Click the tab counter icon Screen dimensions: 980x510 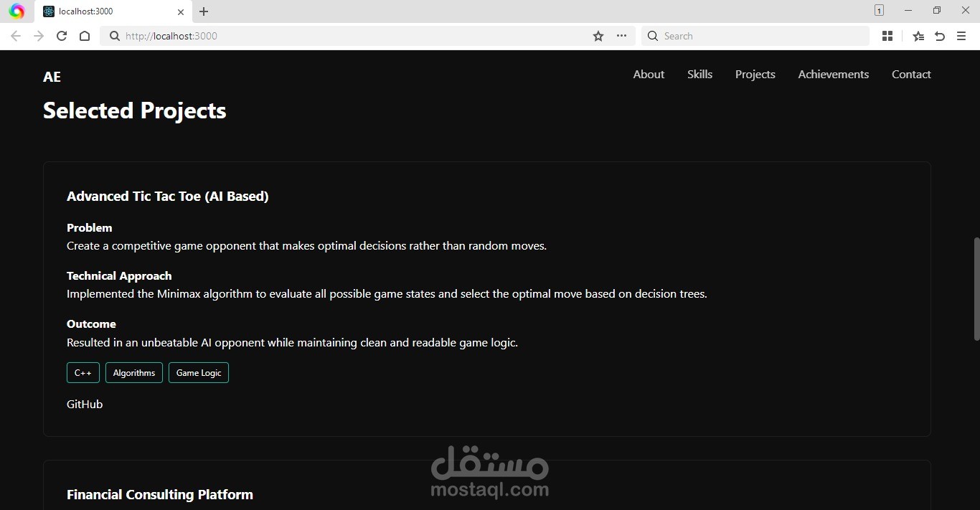pos(879,11)
